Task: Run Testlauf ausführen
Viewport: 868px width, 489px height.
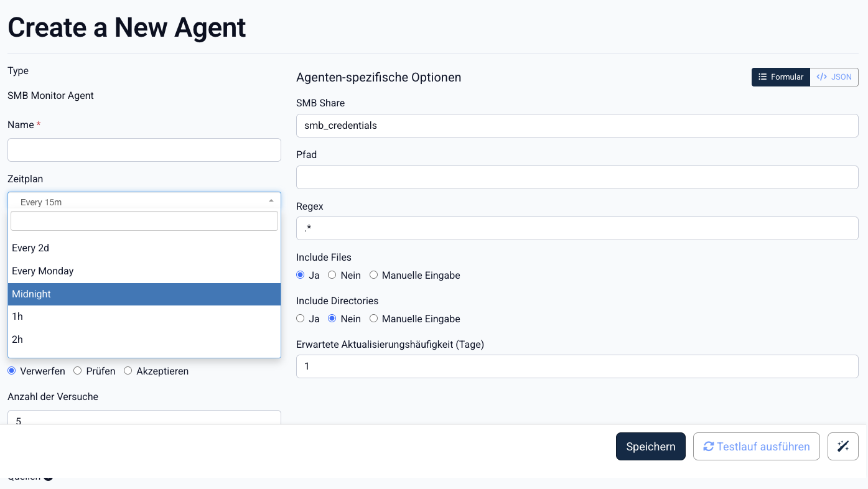Action: tap(756, 446)
